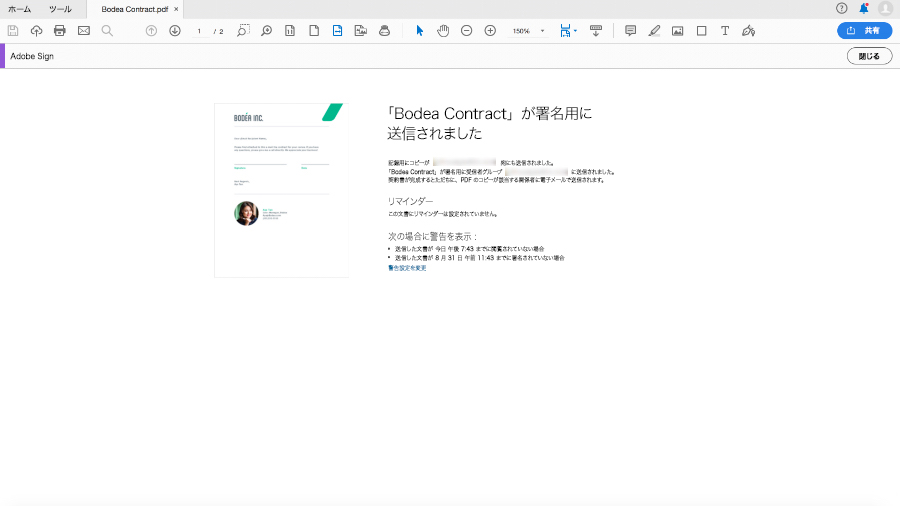This screenshot has width=900, height=506.
Task: Click the 8 月 31 日 warning bullet
Action: click(479, 258)
